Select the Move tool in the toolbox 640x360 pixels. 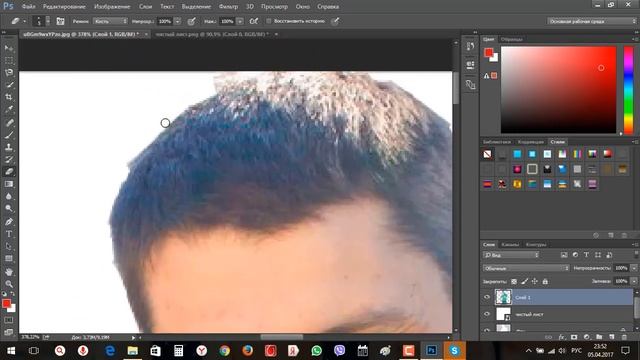coord(9,48)
